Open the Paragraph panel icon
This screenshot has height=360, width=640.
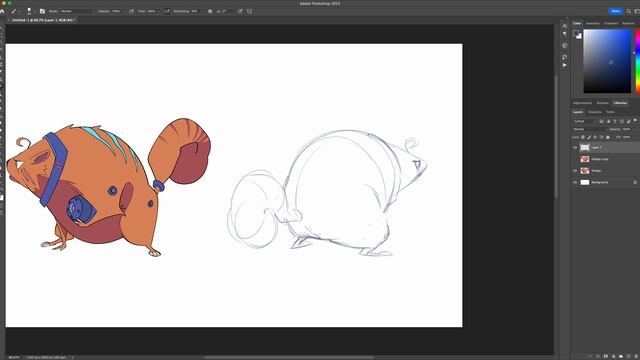click(x=565, y=34)
